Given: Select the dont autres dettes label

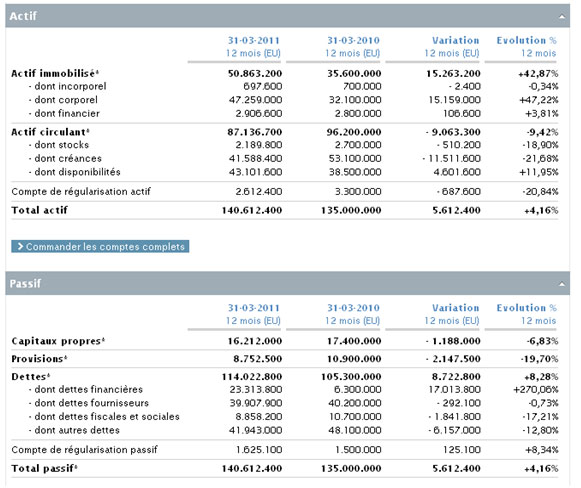Looking at the screenshot, I should [74, 430].
